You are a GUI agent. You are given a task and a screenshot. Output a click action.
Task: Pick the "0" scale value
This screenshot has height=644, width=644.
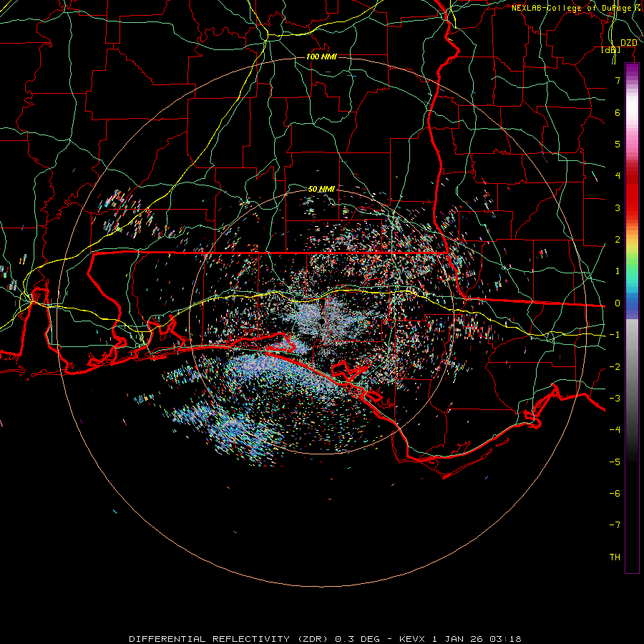pos(618,303)
